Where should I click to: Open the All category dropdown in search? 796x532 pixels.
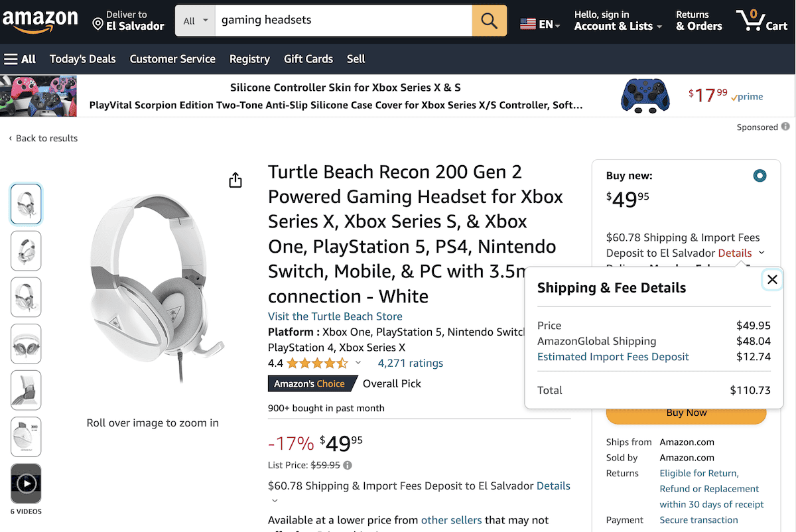tap(194, 21)
